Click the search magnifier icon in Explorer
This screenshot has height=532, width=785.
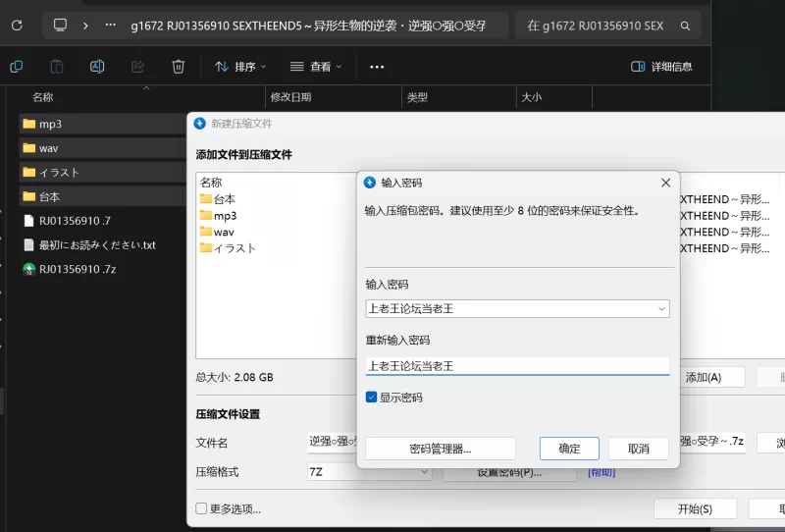tap(685, 26)
